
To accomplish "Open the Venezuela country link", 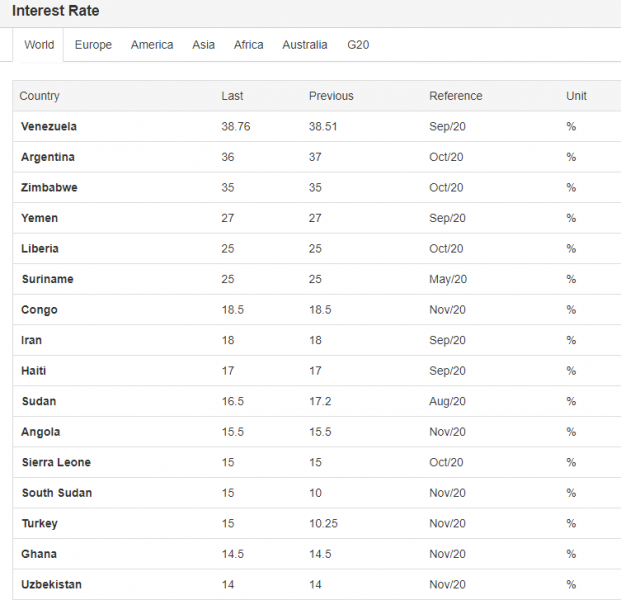I will (x=49, y=127).
